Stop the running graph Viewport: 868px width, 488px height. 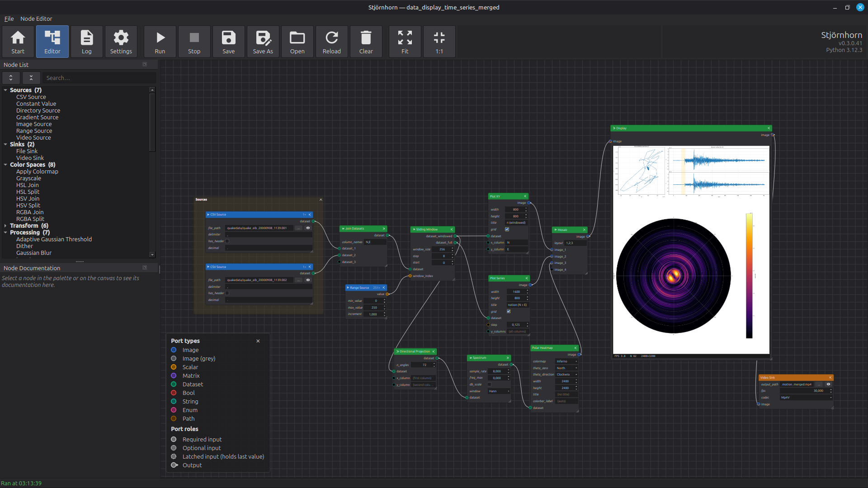pyautogui.click(x=194, y=42)
